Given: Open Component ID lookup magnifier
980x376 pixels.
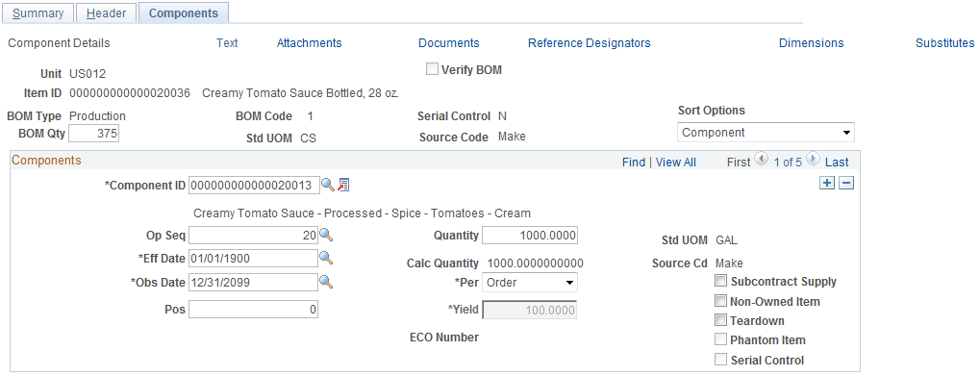Looking at the screenshot, I should pyautogui.click(x=328, y=185).
